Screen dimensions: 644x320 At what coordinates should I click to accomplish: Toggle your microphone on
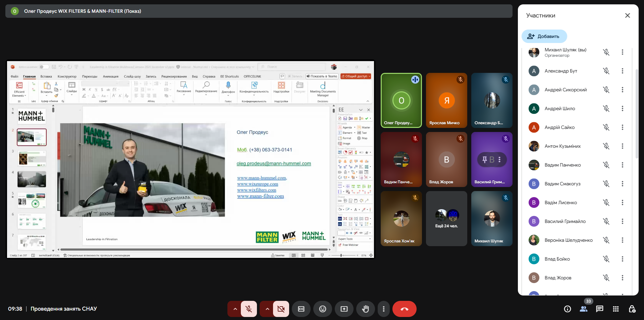coord(249,309)
